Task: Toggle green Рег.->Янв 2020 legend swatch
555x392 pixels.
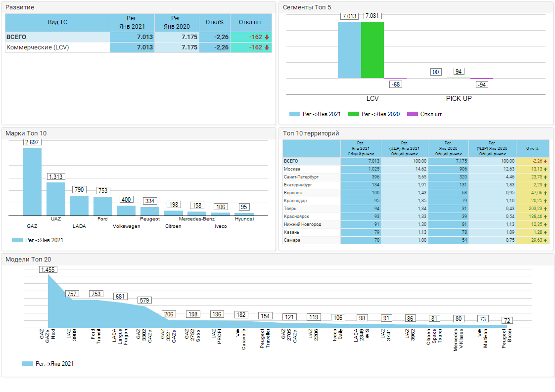Action: 353,114
